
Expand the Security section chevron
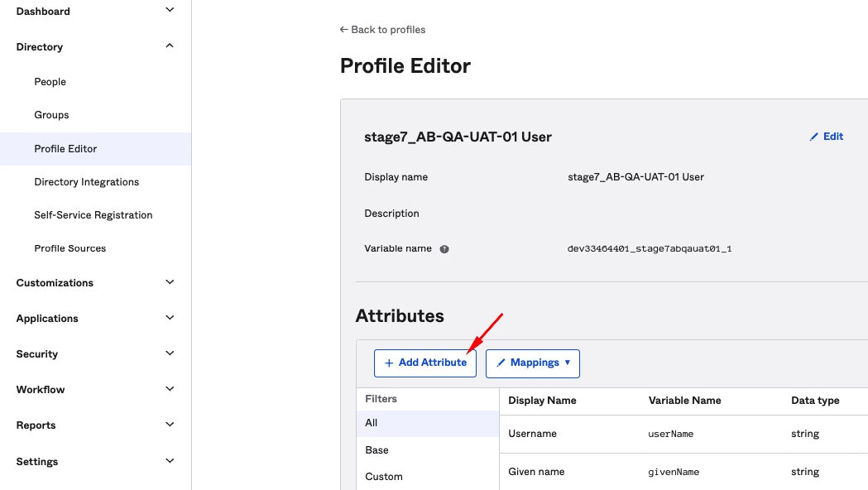(x=170, y=353)
